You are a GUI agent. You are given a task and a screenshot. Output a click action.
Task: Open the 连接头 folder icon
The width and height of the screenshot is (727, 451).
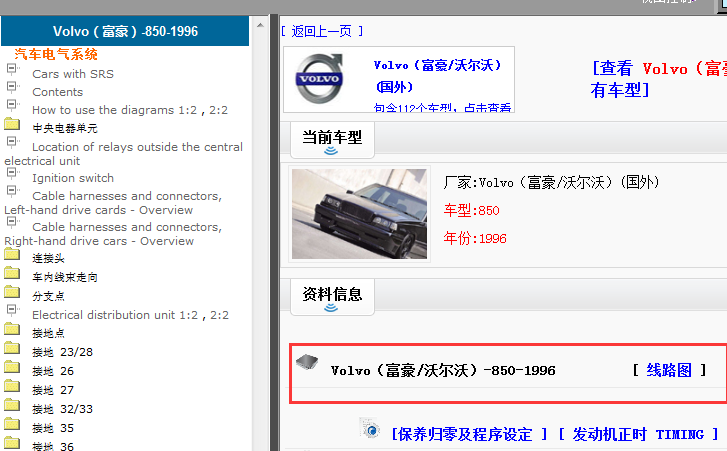tap(12, 254)
